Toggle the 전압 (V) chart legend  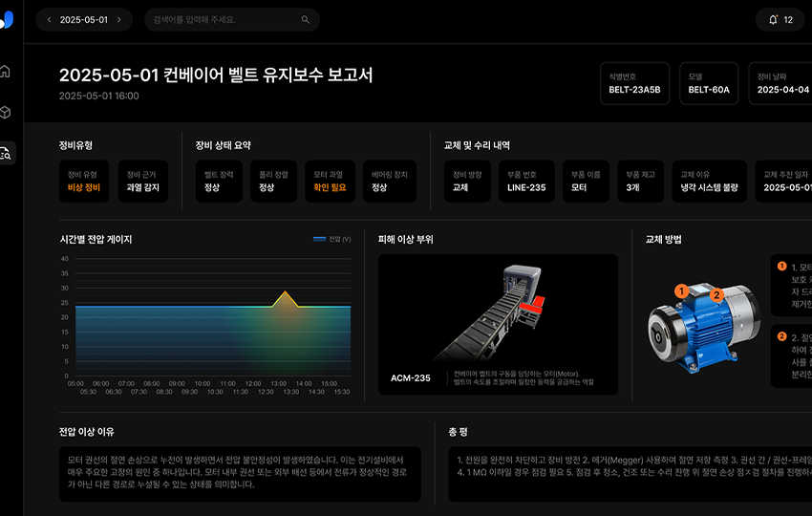pos(331,239)
